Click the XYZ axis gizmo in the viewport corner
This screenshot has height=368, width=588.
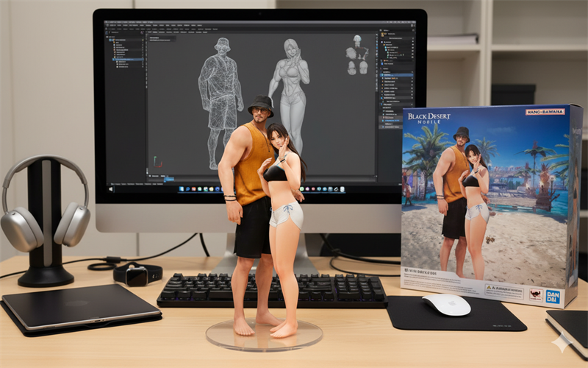[x=157, y=163]
